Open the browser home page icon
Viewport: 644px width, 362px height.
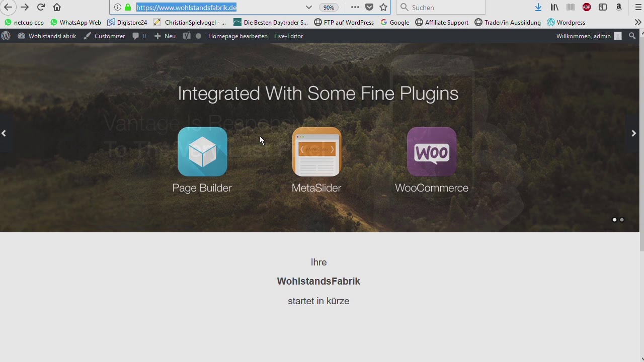(57, 7)
